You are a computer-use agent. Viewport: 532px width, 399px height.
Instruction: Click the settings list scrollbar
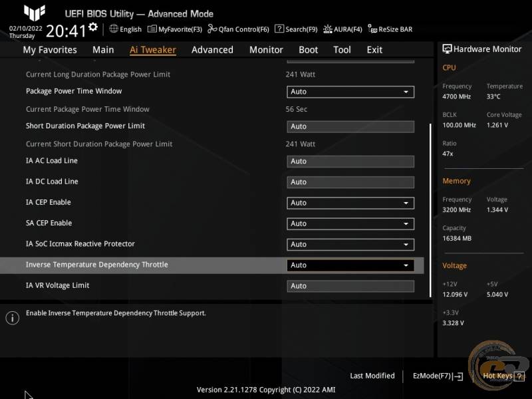430,210
